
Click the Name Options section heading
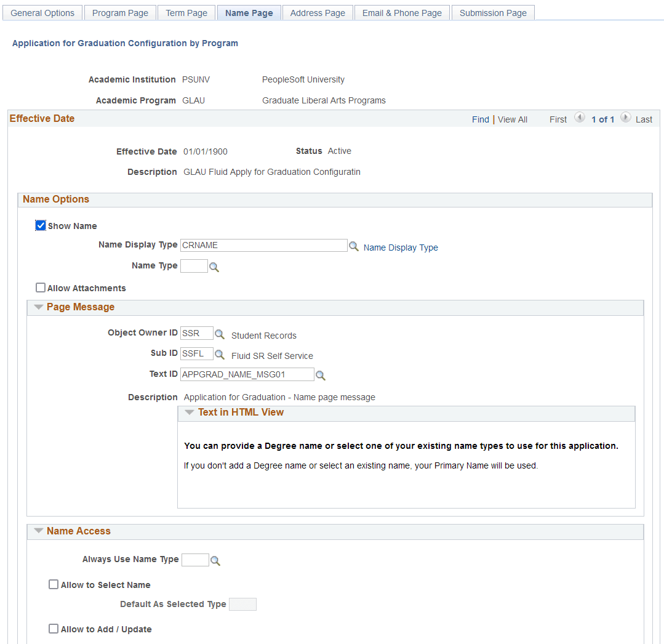pos(56,199)
